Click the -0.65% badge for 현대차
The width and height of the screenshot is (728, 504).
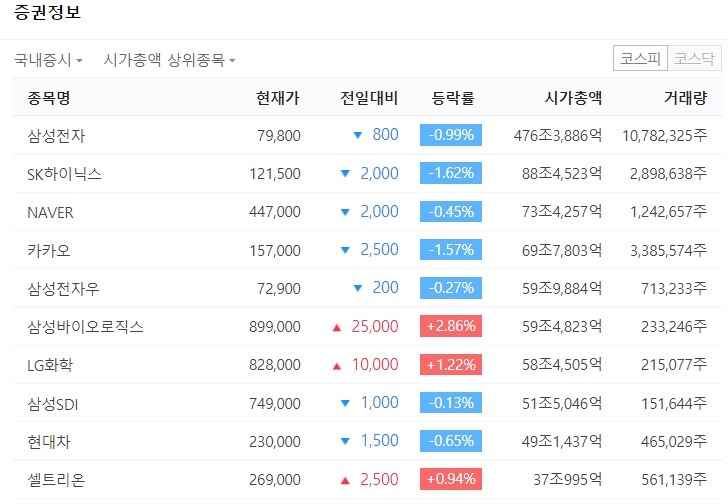pos(451,440)
